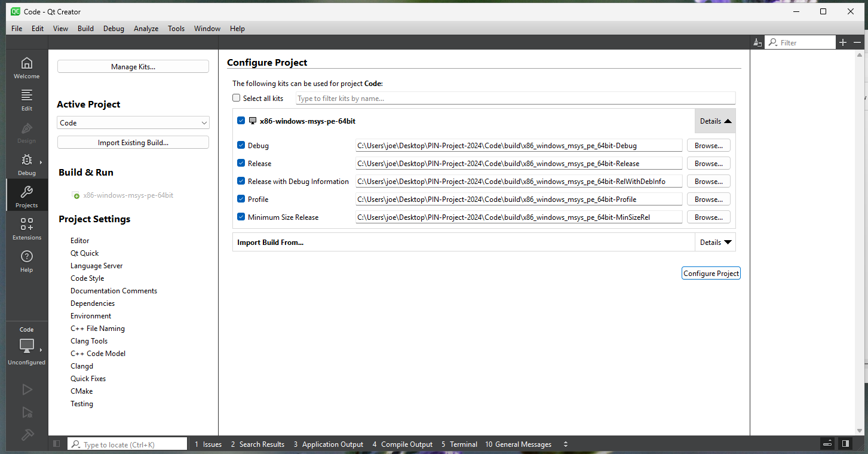
Task: Open the Active Project dropdown
Action: coord(133,122)
